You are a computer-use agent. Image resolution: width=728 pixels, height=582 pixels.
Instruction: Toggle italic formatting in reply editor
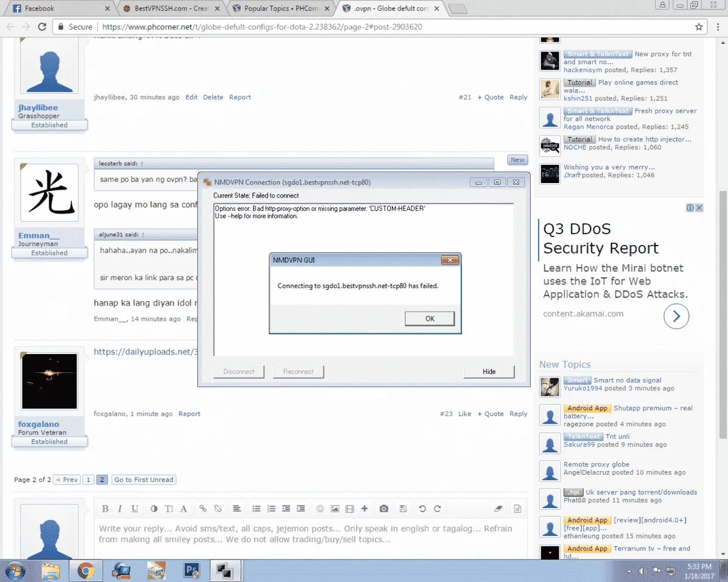pyautogui.click(x=120, y=509)
